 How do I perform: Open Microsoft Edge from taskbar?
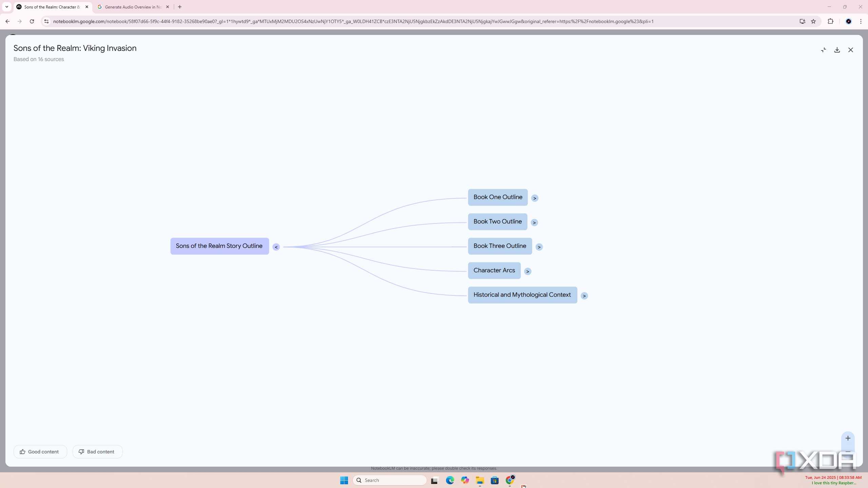coord(450,480)
